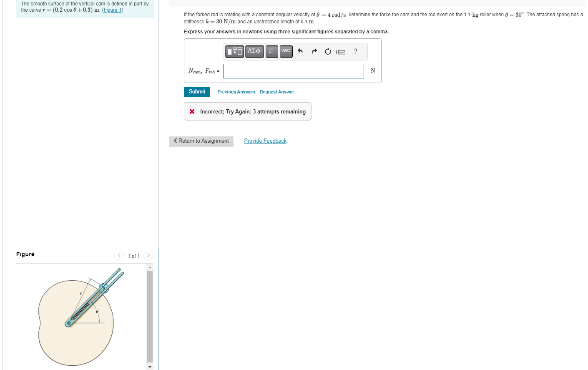Image resolution: width=588 pixels, height=370 pixels.
Task: Click the Request Answer link
Action: point(277,92)
